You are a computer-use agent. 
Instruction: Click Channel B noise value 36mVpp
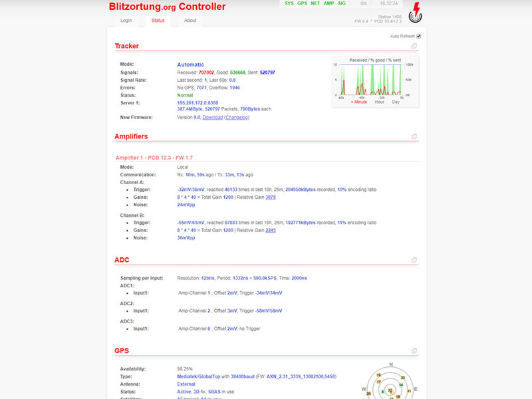click(x=186, y=238)
